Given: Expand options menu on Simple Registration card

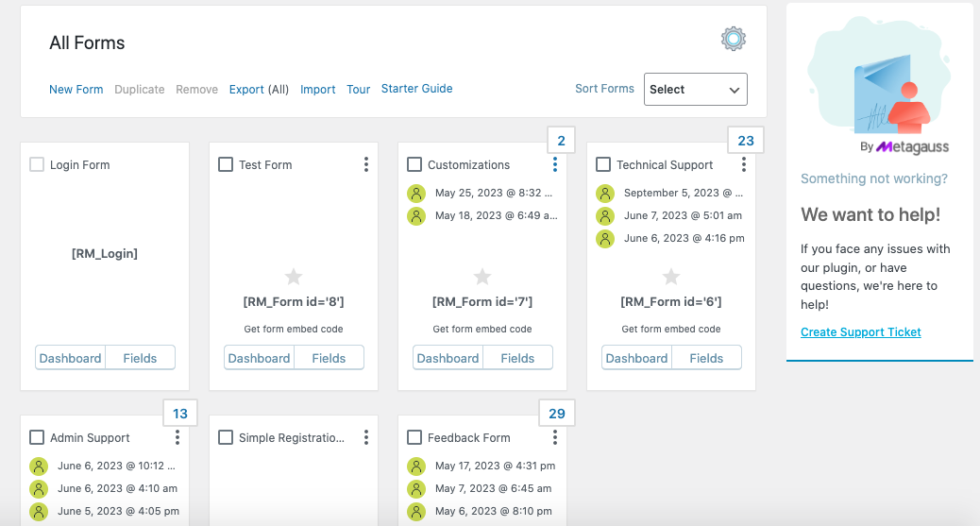Looking at the screenshot, I should click(366, 437).
